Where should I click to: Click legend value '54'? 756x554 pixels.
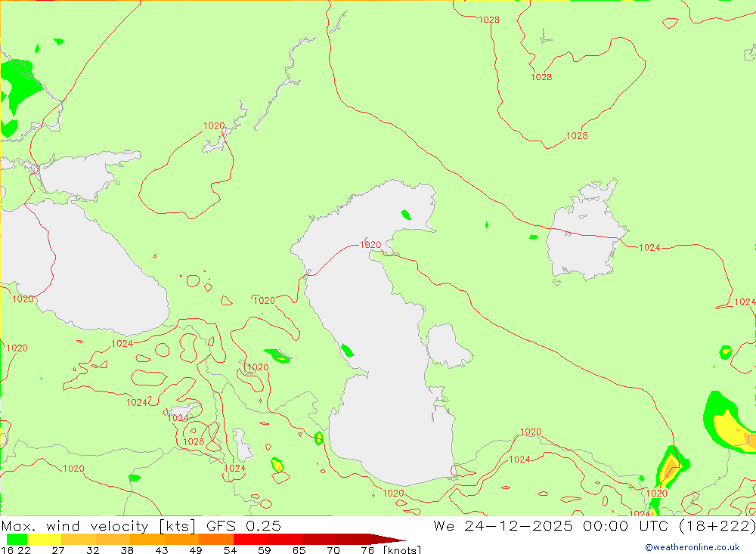point(230,550)
